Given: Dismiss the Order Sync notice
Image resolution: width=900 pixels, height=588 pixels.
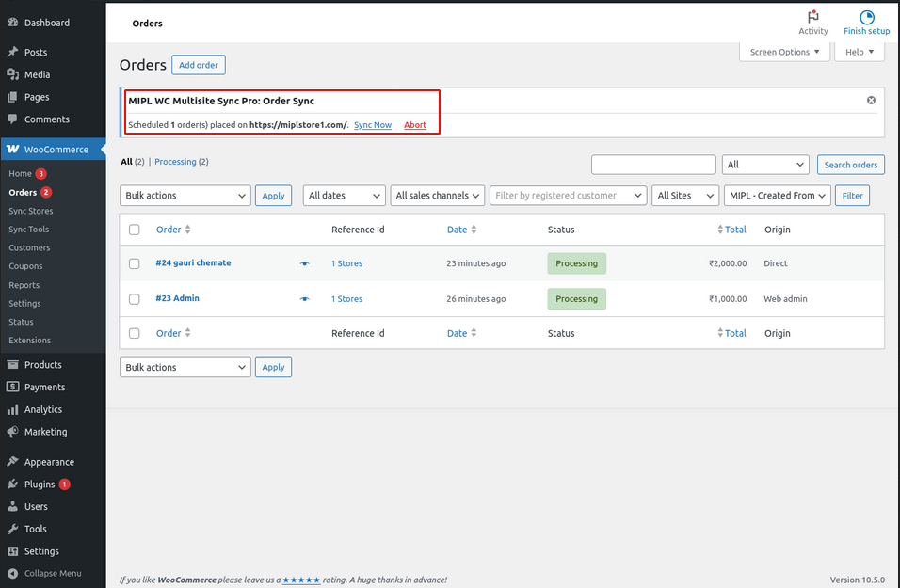Looking at the screenshot, I should click(x=871, y=100).
